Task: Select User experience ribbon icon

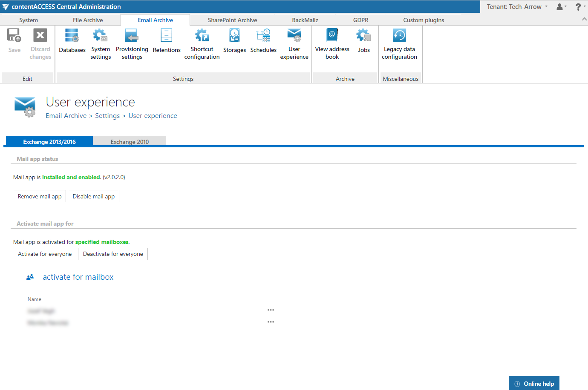Action: [294, 44]
